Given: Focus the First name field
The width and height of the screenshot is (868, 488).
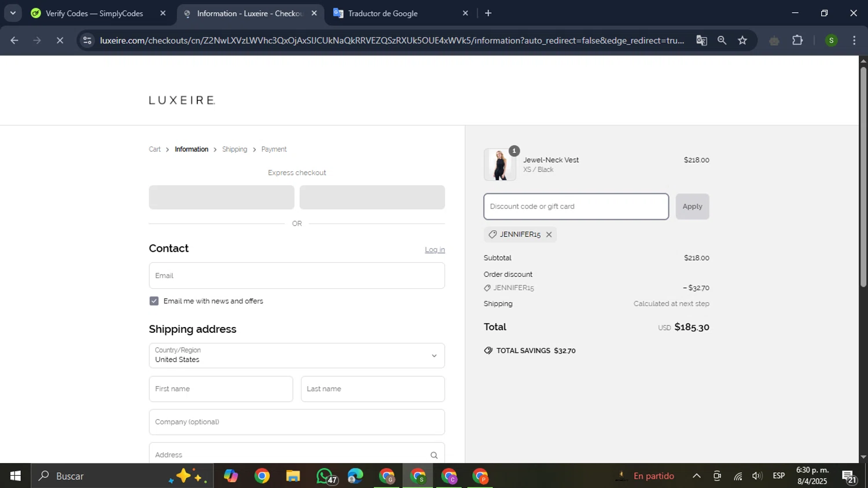Looking at the screenshot, I should [221, 389].
